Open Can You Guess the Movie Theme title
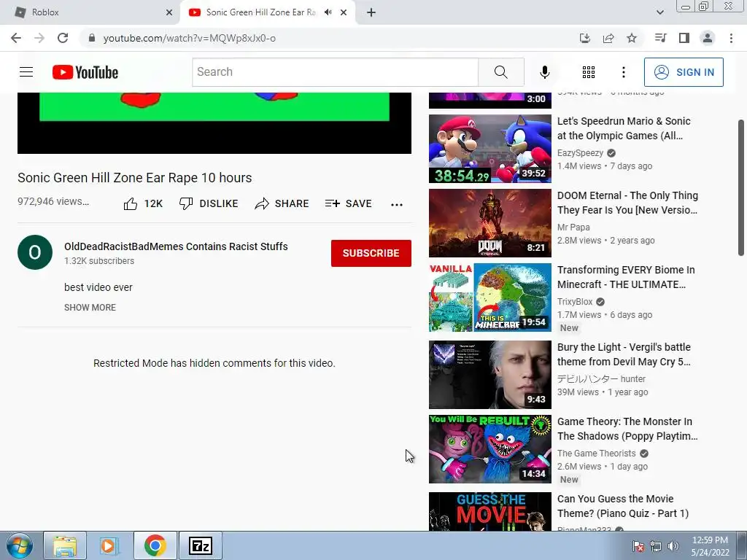The width and height of the screenshot is (747, 560). pos(623,506)
